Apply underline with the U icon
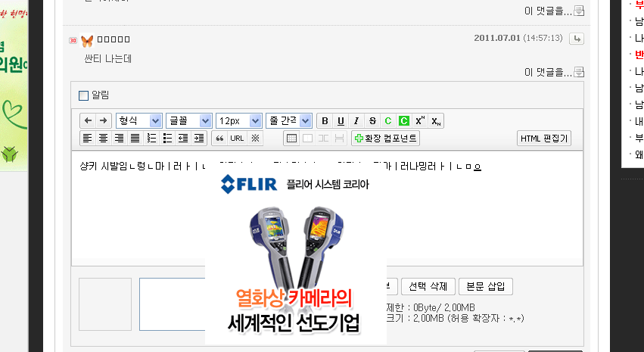 point(341,121)
